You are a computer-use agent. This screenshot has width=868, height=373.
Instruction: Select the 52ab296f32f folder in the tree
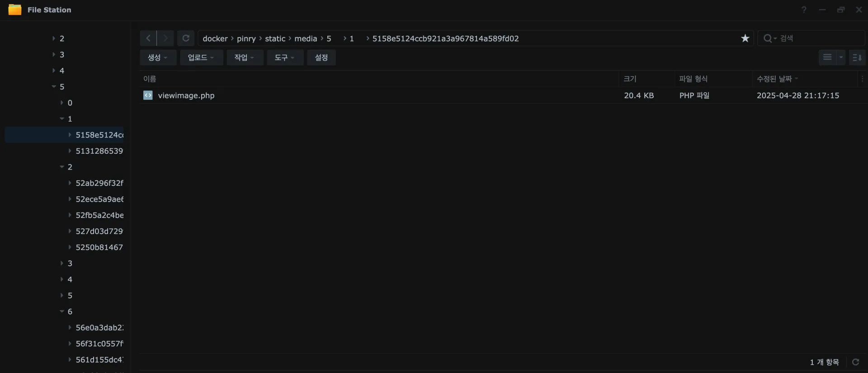coord(99,183)
